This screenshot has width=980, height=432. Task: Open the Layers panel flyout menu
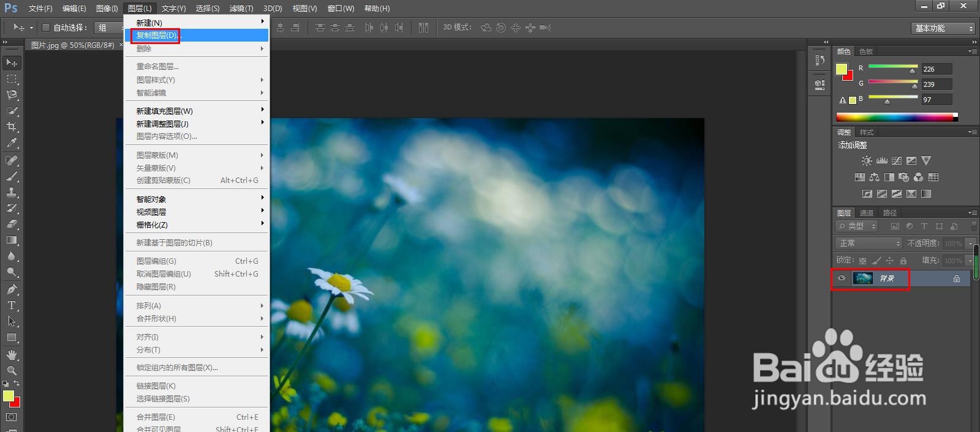(972, 213)
